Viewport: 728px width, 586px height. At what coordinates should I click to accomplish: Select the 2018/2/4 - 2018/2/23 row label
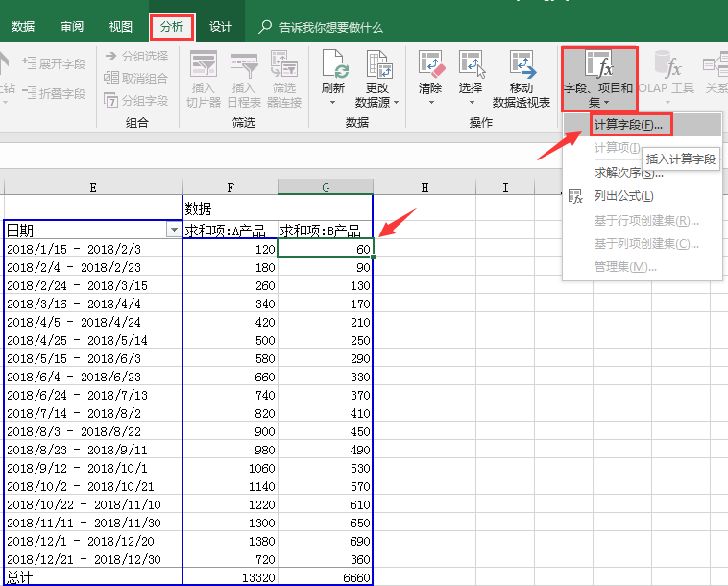(x=93, y=267)
